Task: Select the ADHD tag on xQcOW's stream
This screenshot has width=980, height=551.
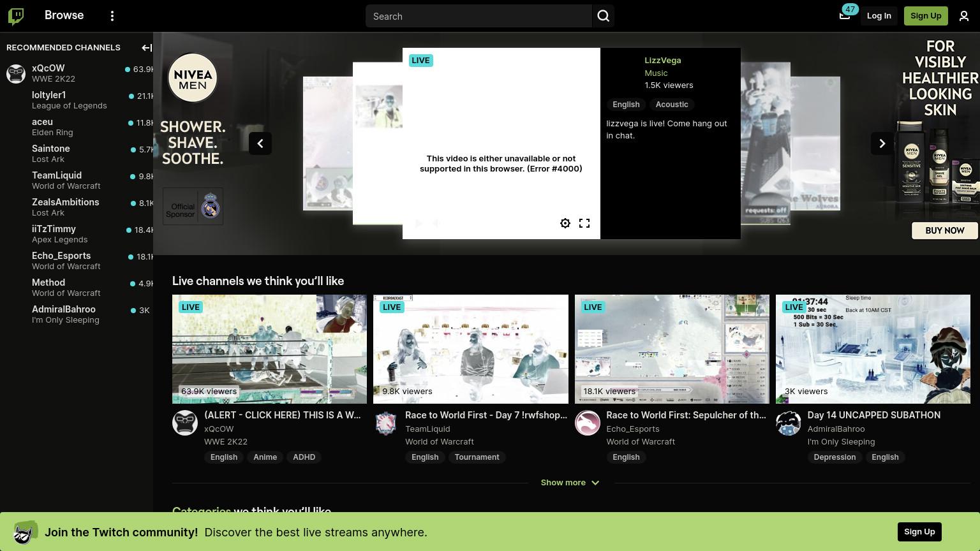Action: (x=304, y=457)
